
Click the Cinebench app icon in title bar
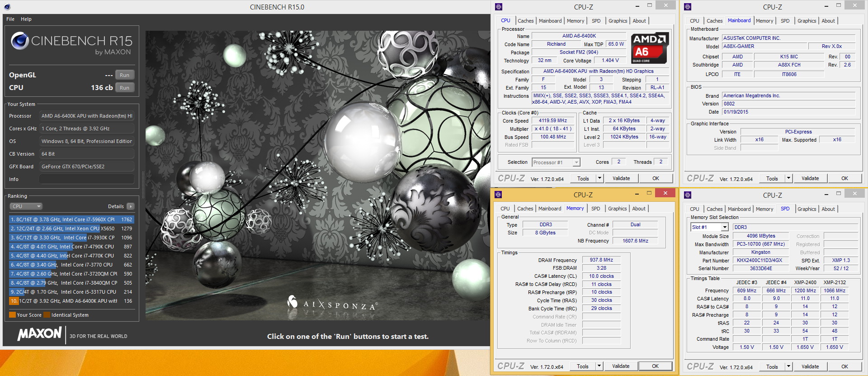(7, 7)
